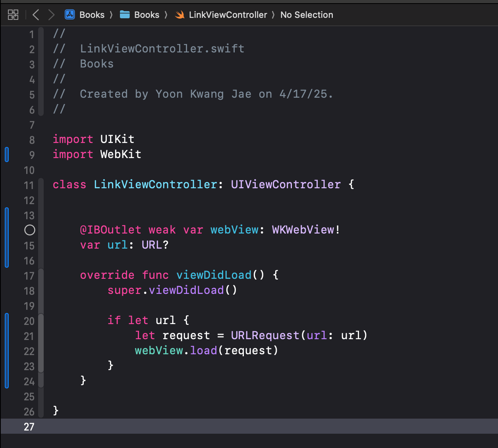Image resolution: width=498 pixels, height=448 pixels.
Task: Click URLRequest on line 21
Action: [265, 335]
